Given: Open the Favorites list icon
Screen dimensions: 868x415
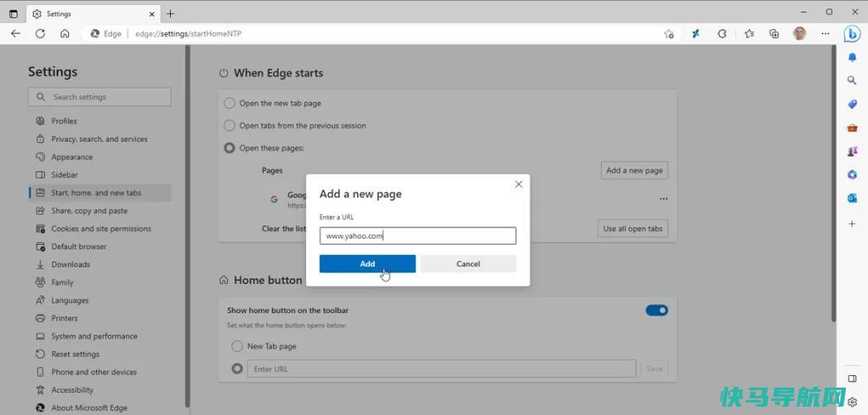Looking at the screenshot, I should (749, 34).
